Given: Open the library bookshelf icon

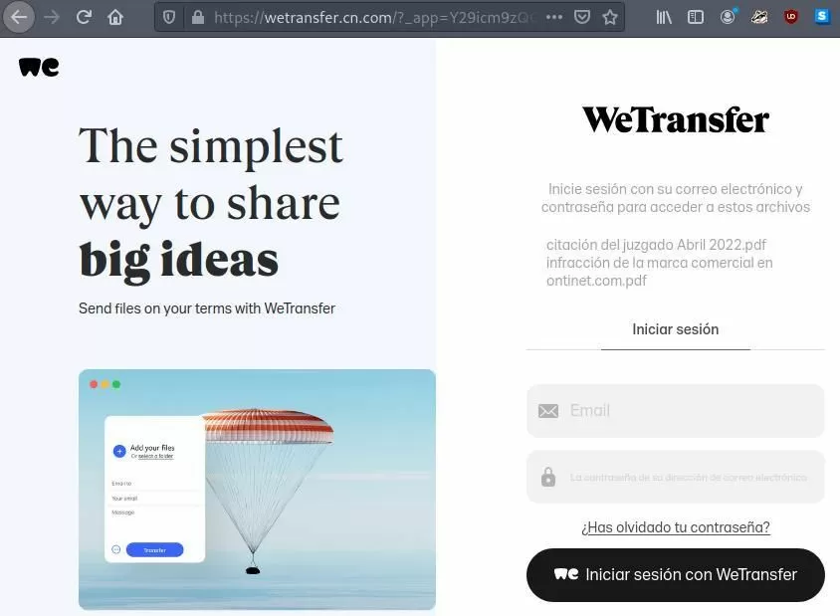Looking at the screenshot, I should (x=664, y=18).
